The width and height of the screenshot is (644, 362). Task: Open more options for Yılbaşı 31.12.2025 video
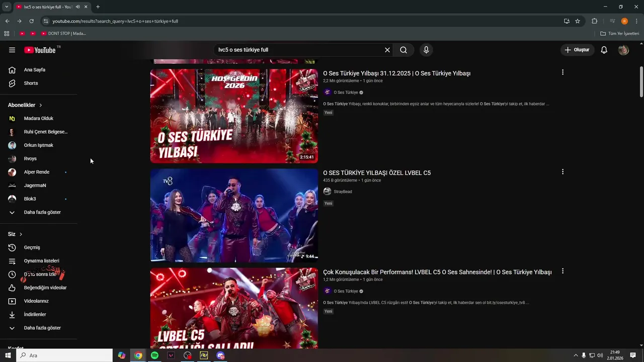pos(562,72)
